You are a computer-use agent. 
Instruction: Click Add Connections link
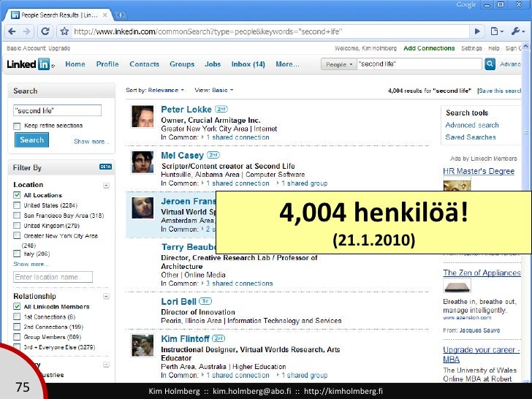click(x=429, y=48)
